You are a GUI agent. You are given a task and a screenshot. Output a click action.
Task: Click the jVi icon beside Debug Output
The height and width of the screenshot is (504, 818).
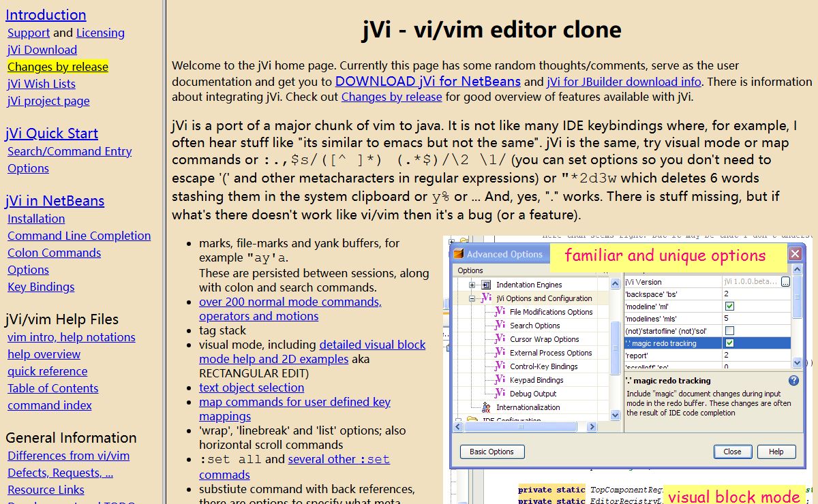point(499,394)
